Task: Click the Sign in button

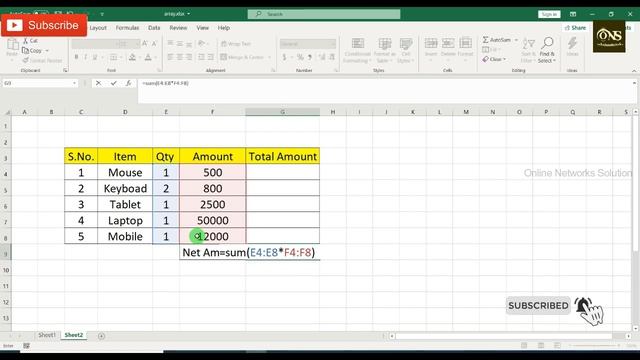Action: pos(549,14)
